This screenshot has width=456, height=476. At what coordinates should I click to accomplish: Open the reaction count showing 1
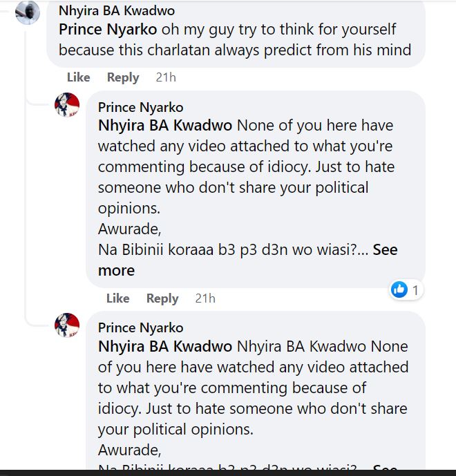tap(415, 290)
